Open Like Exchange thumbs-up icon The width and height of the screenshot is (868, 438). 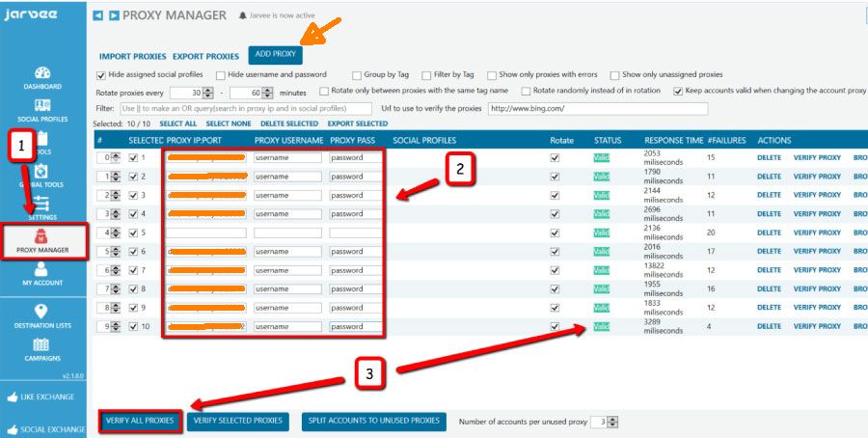click(x=12, y=397)
